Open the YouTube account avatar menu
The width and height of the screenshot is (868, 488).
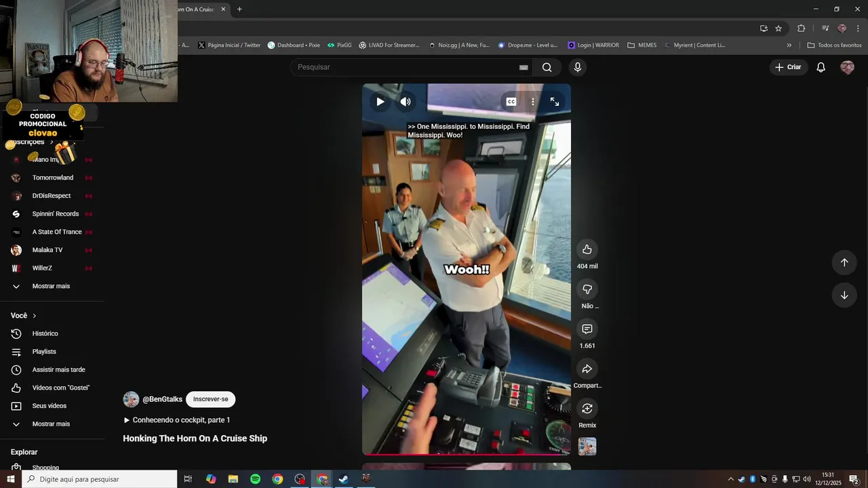point(847,67)
